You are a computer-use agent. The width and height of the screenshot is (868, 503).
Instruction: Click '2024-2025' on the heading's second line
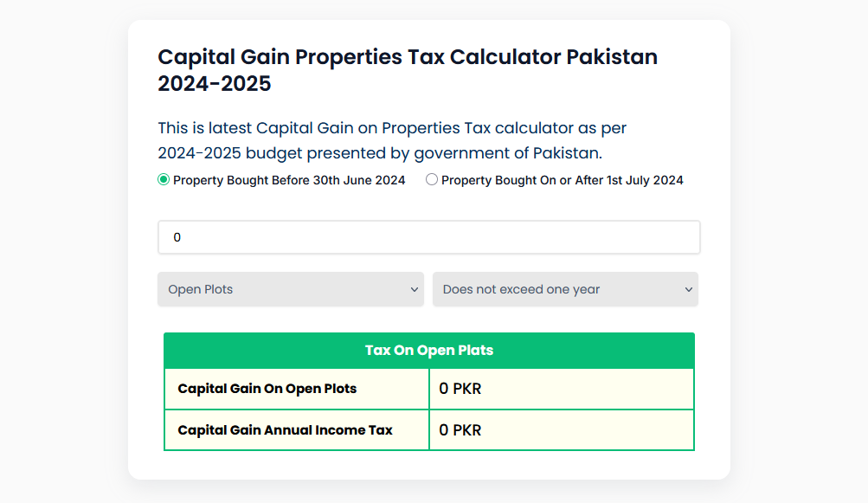tap(215, 84)
